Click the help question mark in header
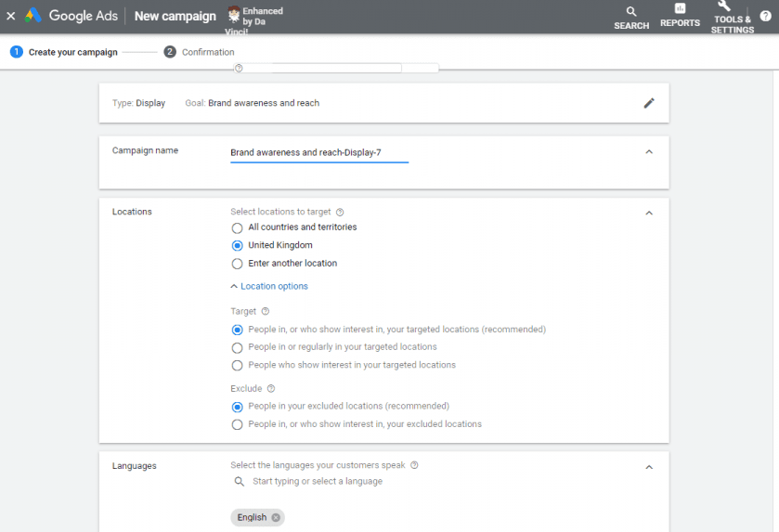The width and height of the screenshot is (779, 532). coord(765,16)
